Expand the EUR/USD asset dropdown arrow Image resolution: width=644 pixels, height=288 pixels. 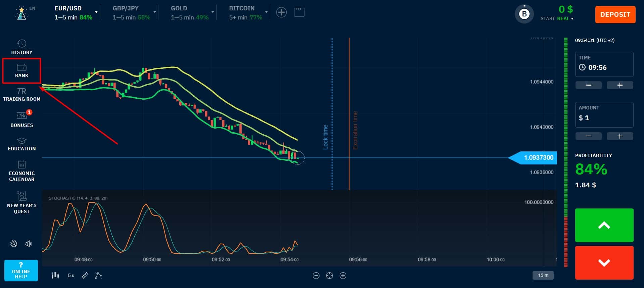[x=96, y=12]
